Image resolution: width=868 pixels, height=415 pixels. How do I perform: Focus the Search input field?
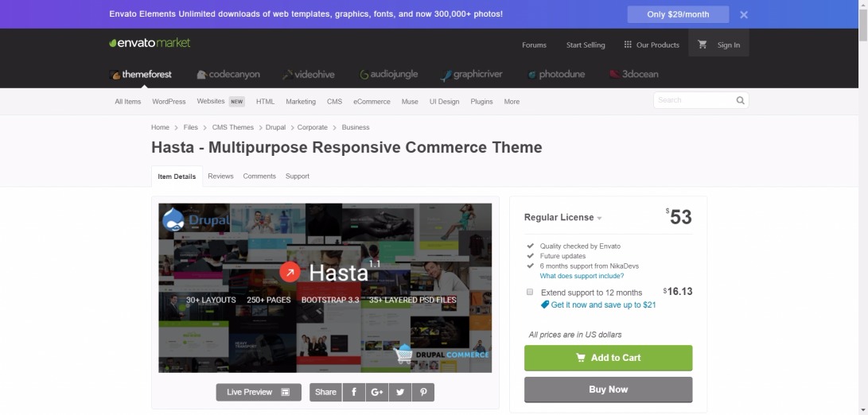[x=695, y=100]
